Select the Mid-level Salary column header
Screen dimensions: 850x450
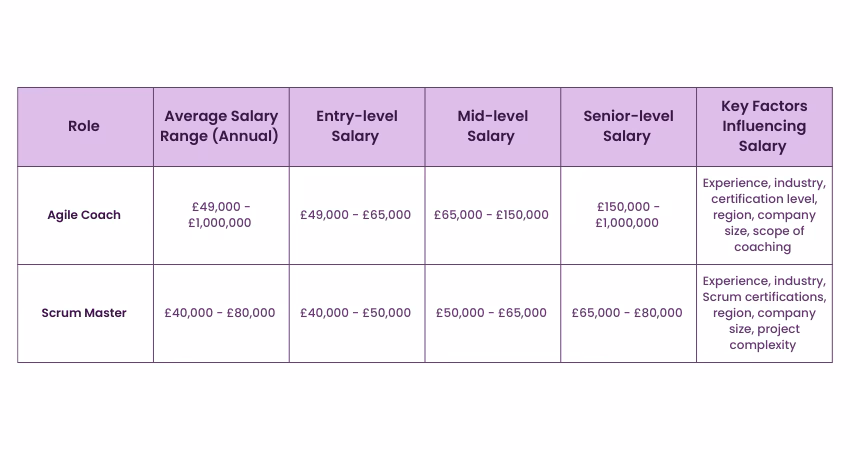click(x=491, y=126)
